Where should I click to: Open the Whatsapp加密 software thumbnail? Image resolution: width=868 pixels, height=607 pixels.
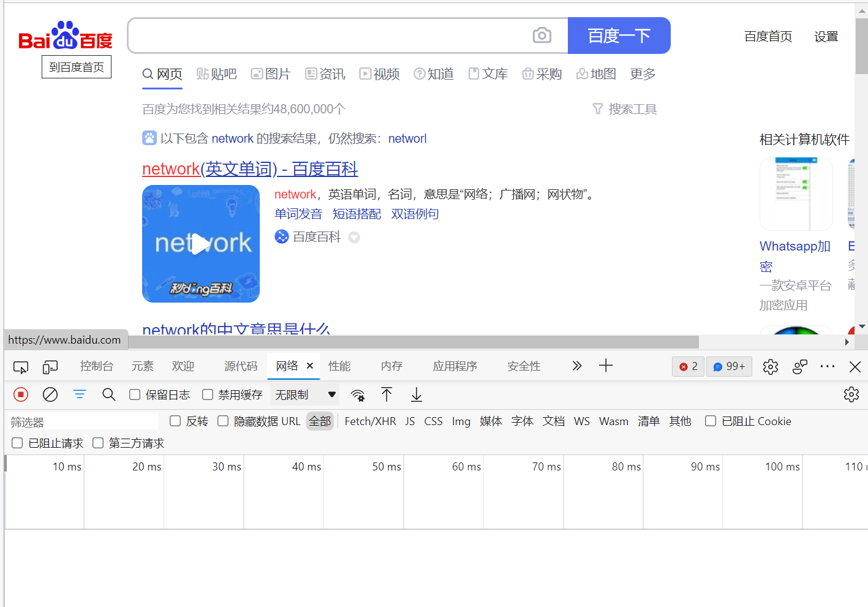click(796, 194)
